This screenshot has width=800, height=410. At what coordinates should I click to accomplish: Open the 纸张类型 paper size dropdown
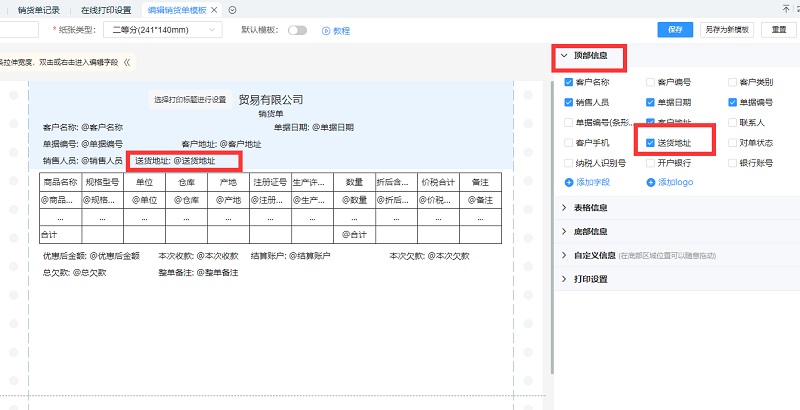pos(165,30)
